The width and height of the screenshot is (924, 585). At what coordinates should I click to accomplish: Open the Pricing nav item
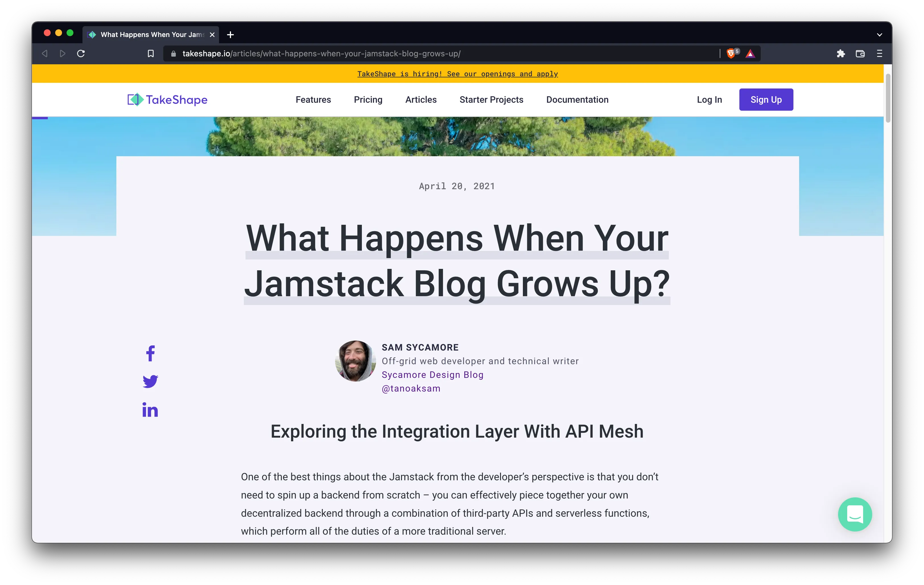368,100
